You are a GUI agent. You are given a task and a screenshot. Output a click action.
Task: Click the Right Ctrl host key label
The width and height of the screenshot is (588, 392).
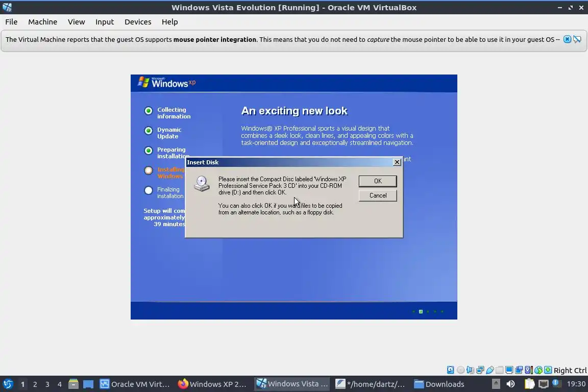coord(570,371)
